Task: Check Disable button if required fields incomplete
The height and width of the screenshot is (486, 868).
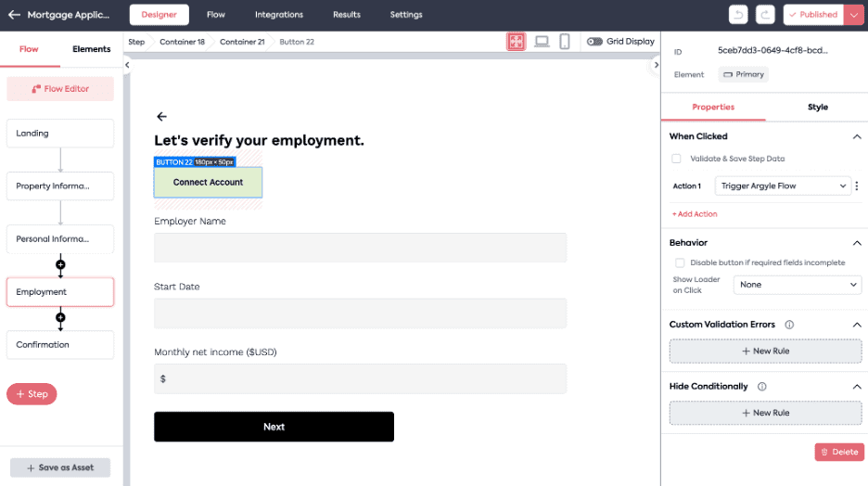Action: (x=680, y=262)
